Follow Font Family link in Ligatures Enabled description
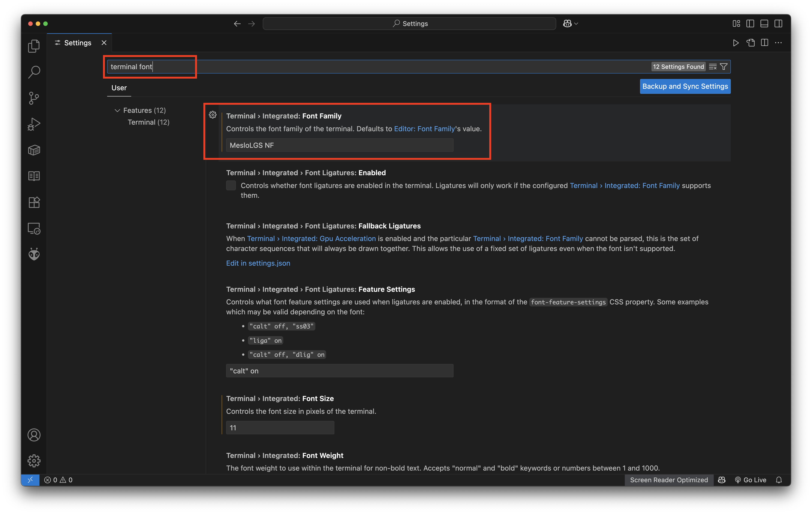The image size is (812, 514). [x=625, y=186]
